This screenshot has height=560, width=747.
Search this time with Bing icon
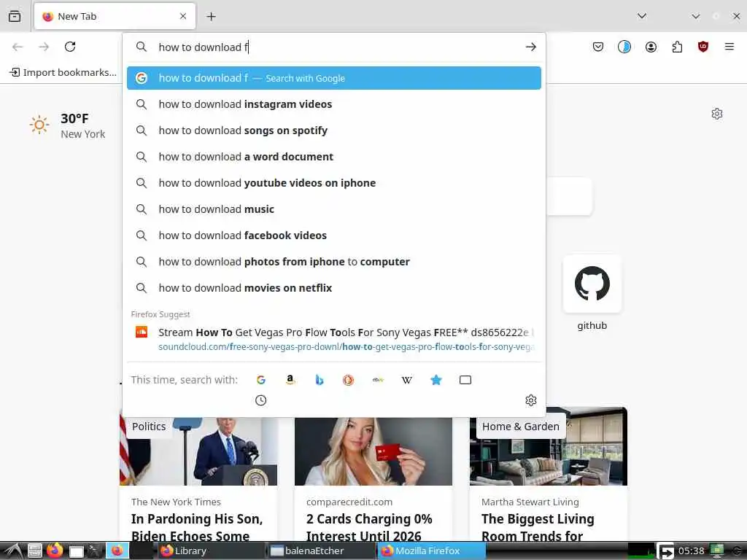pyautogui.click(x=320, y=380)
